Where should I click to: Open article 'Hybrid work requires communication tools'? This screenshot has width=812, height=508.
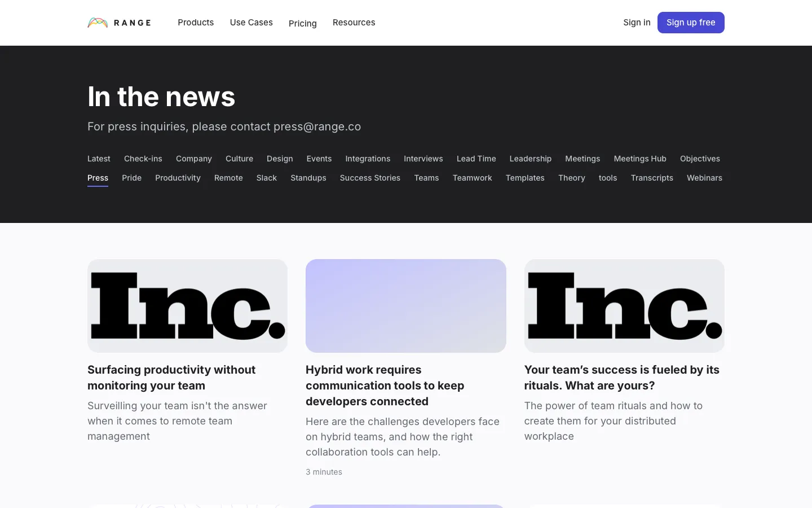[385, 386]
